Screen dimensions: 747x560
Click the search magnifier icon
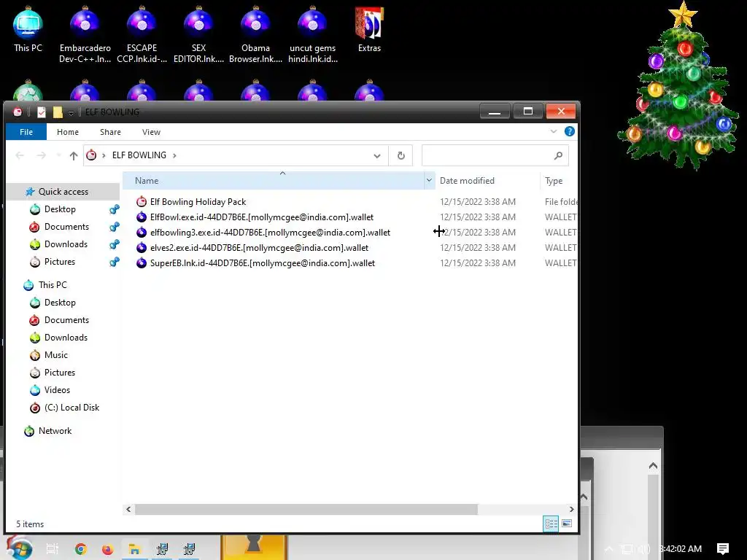[558, 156]
